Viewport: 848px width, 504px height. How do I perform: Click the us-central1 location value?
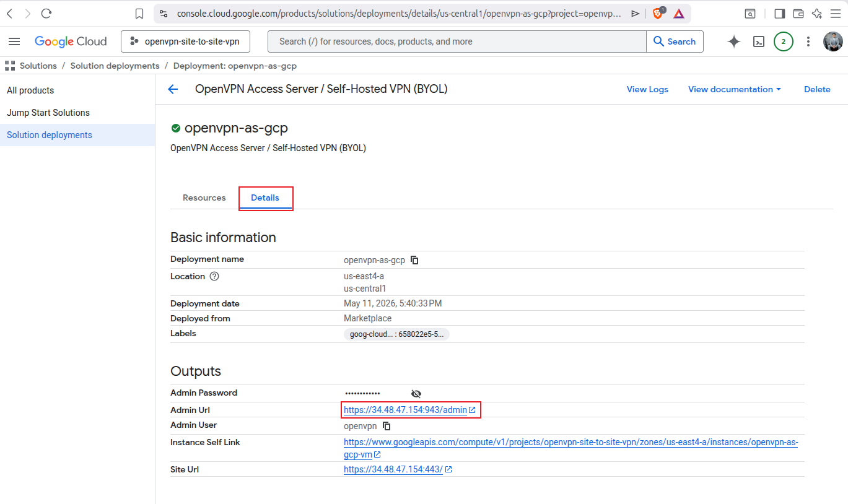pyautogui.click(x=365, y=289)
